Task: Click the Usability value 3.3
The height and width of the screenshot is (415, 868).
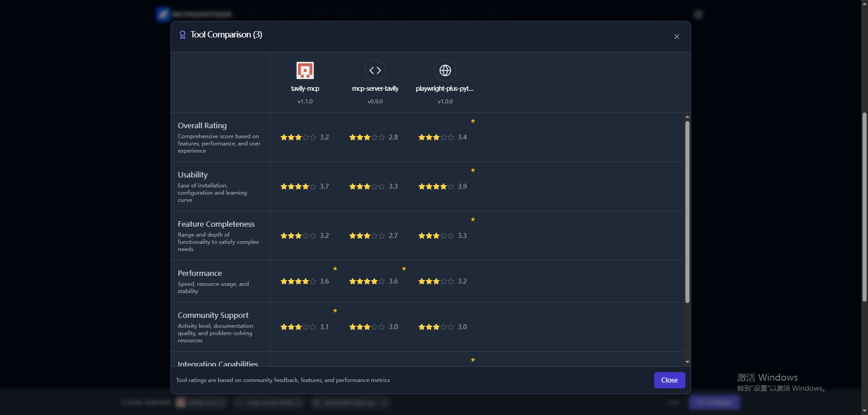Action: [x=393, y=187]
